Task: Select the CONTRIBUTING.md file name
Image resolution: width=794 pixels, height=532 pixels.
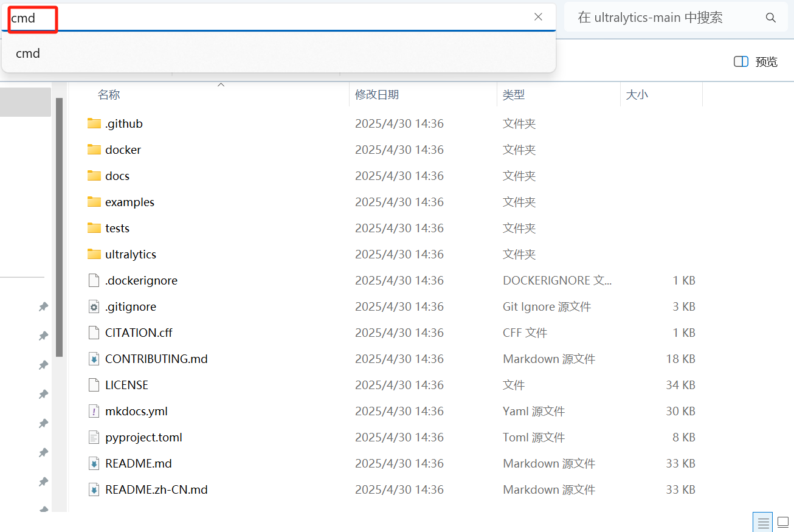Action: coord(156,359)
